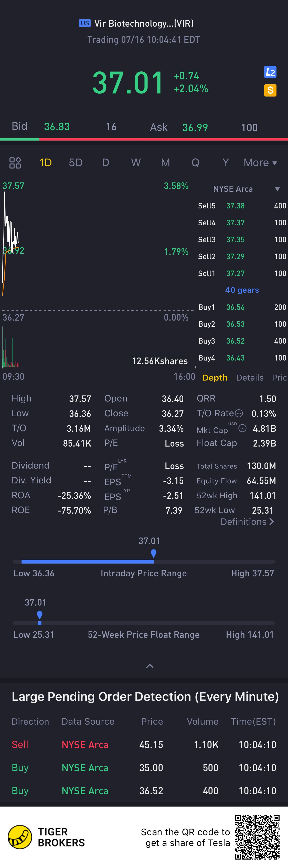Switch to the 5D chart period

click(x=76, y=163)
